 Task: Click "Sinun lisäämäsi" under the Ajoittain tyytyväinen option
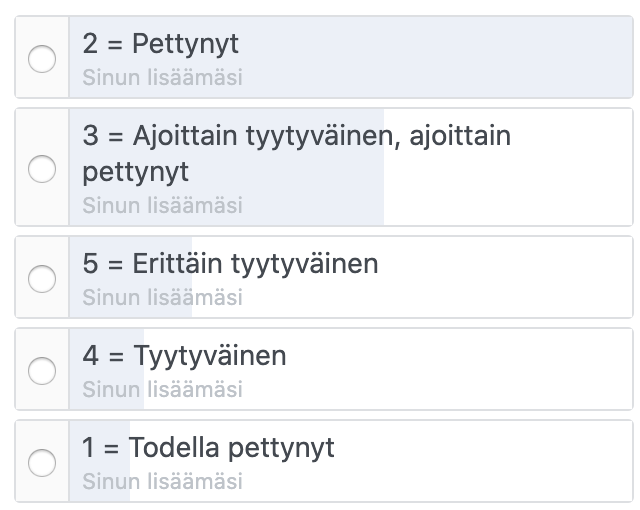[x=162, y=205]
